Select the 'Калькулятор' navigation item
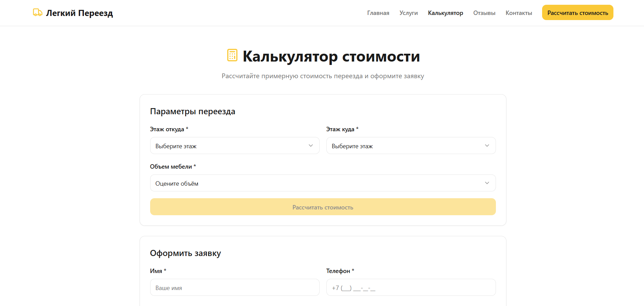This screenshot has width=644, height=306. 445,13
